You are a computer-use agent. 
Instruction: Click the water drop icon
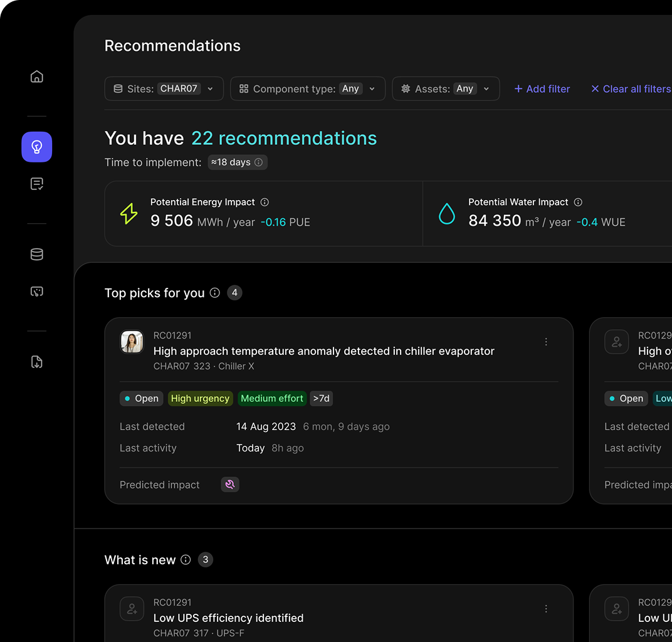(446, 213)
